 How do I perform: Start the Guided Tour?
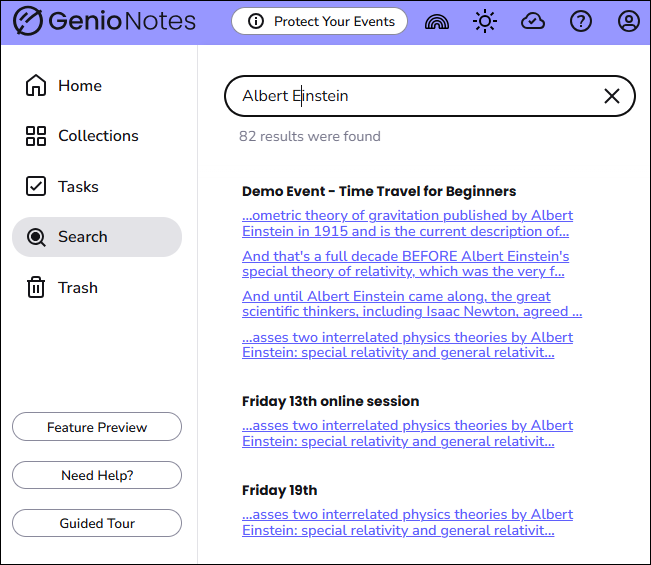pos(97,523)
